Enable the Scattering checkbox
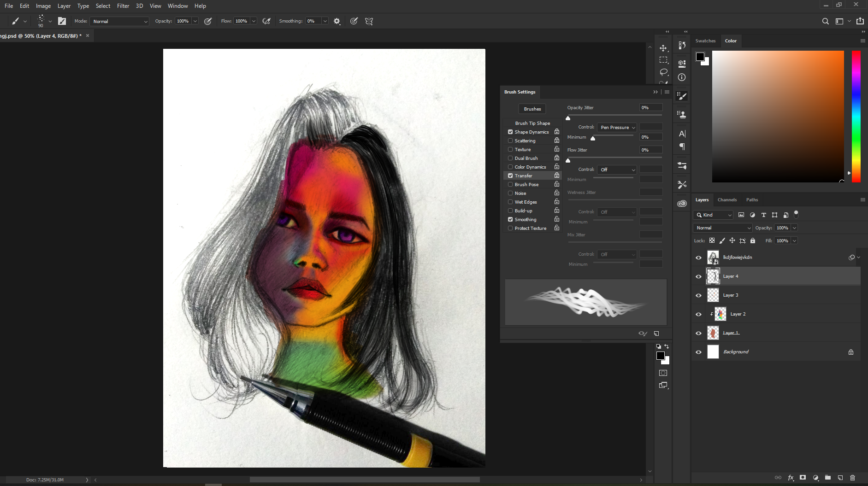Screen dimensions: 868x486 coord(510,141)
